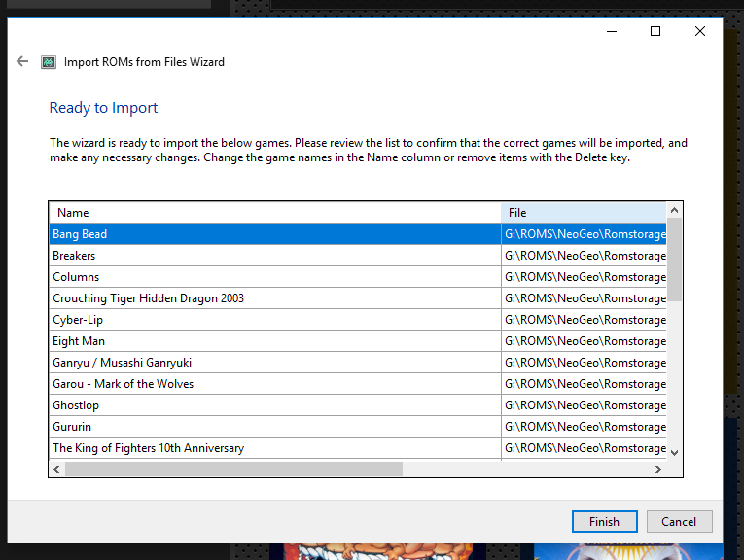Image resolution: width=744 pixels, height=560 pixels.
Task: Click the file path cell for Gururin
Action: 584,427
